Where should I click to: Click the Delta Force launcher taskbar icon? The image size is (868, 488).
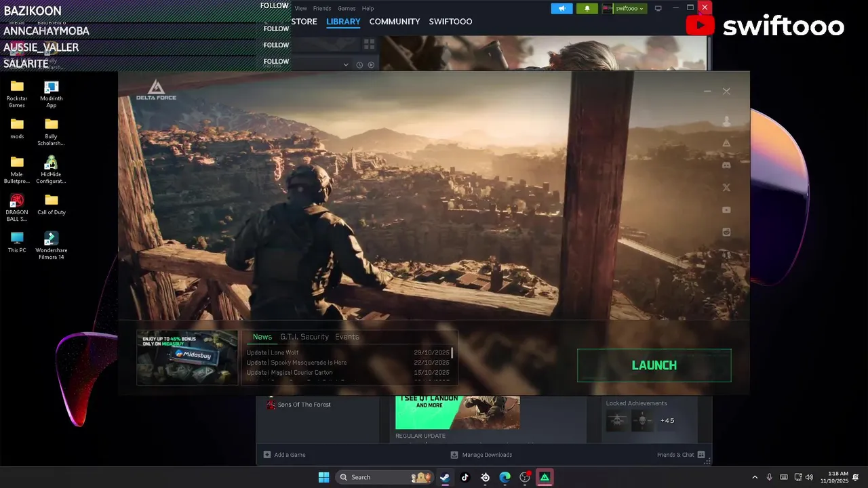point(545,477)
